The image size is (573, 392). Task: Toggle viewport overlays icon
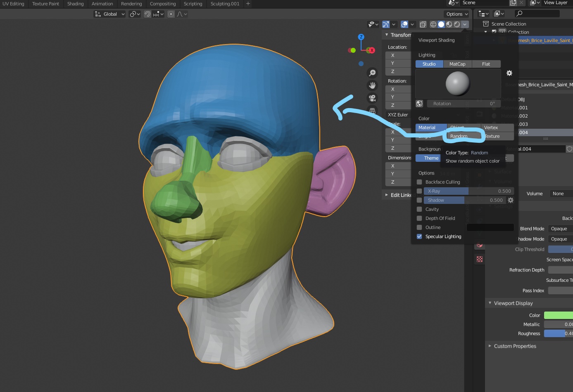pyautogui.click(x=404, y=24)
